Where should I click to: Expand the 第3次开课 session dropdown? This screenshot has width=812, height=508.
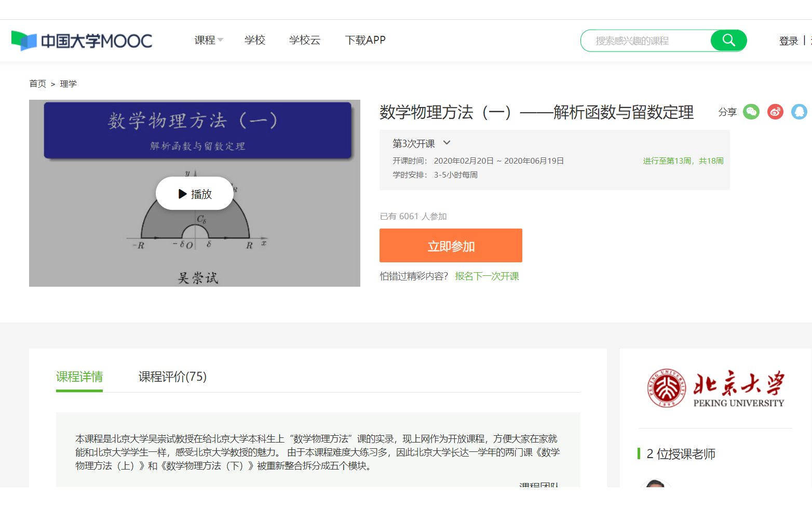click(422, 143)
